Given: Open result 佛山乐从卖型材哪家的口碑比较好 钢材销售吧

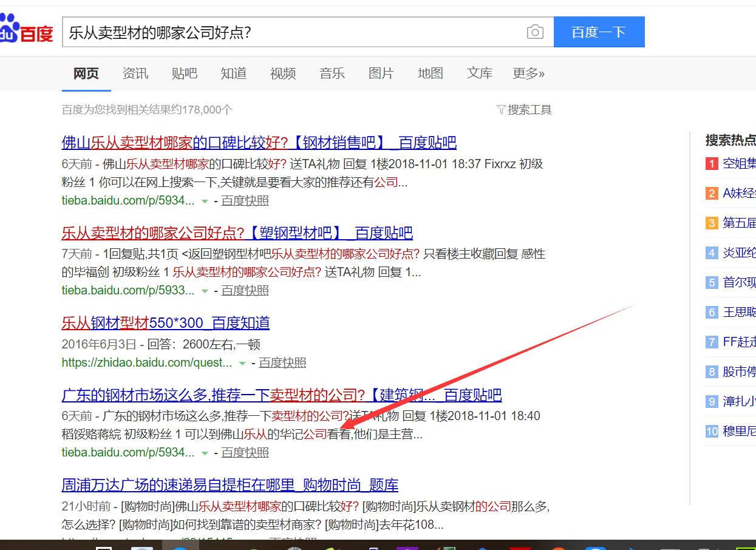Looking at the screenshot, I should click(x=259, y=143).
